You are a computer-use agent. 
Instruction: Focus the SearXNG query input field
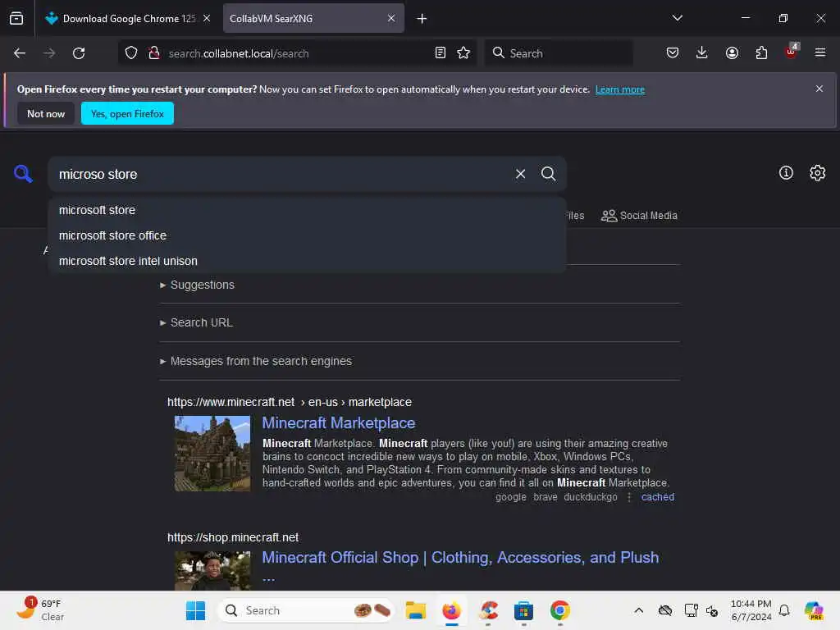[x=279, y=174]
